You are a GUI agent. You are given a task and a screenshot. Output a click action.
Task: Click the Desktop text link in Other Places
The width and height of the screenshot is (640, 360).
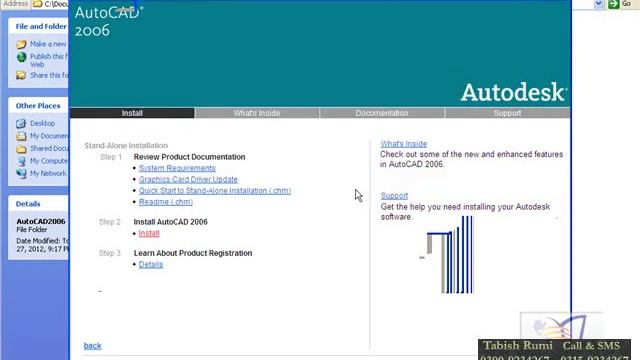42,123
